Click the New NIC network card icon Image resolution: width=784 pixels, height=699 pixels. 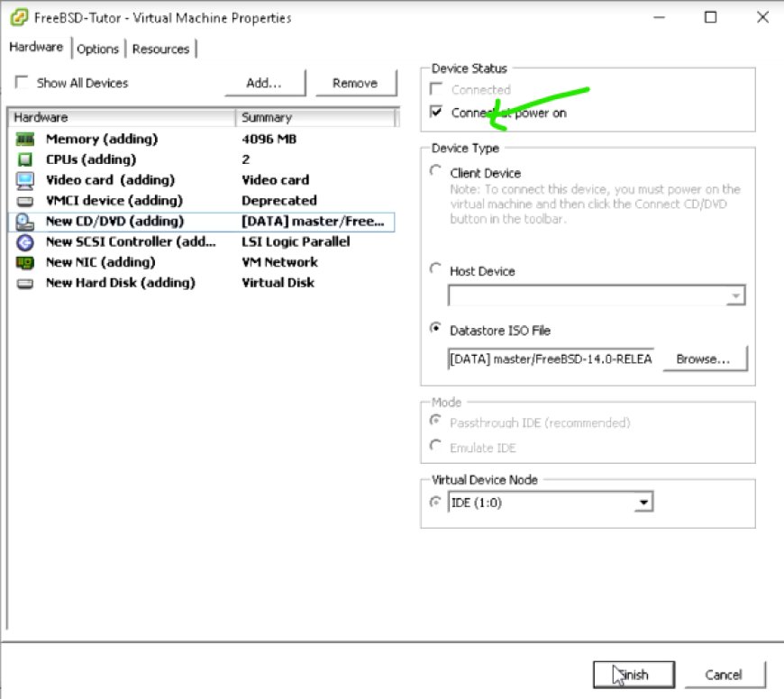pyautogui.click(x=25, y=262)
